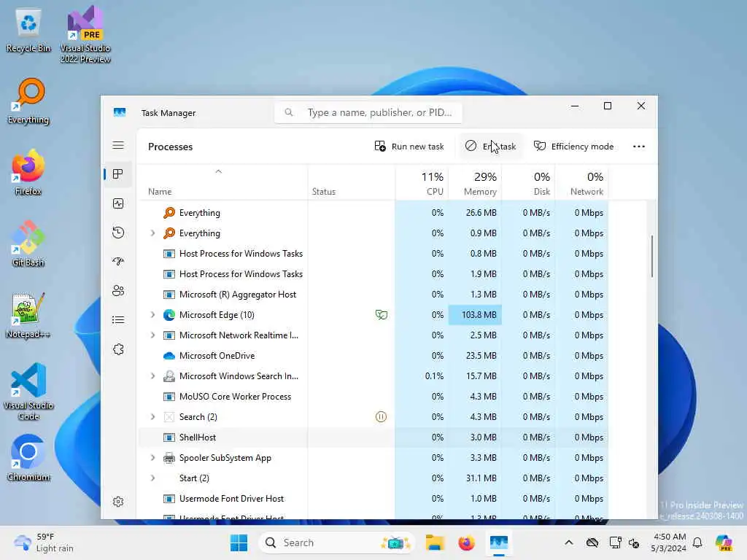The image size is (747, 560).
Task: Click Visual Studio Code desktop shortcut
Action: click(28, 392)
